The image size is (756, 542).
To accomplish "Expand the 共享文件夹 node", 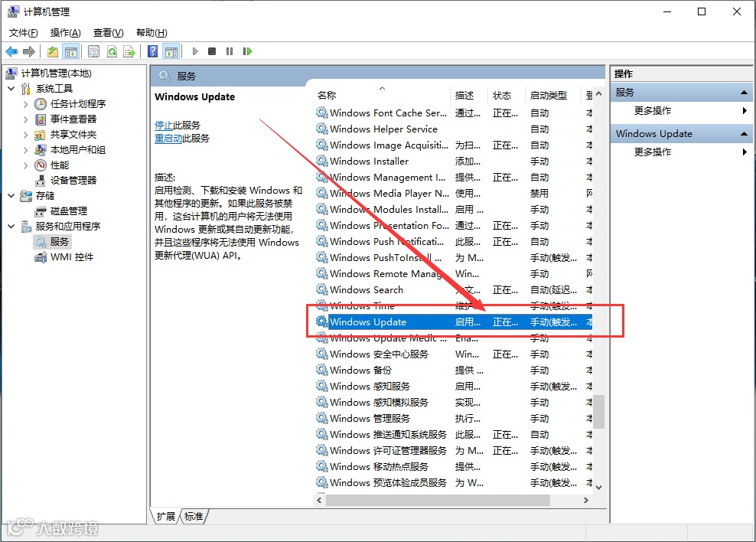I will point(25,135).
